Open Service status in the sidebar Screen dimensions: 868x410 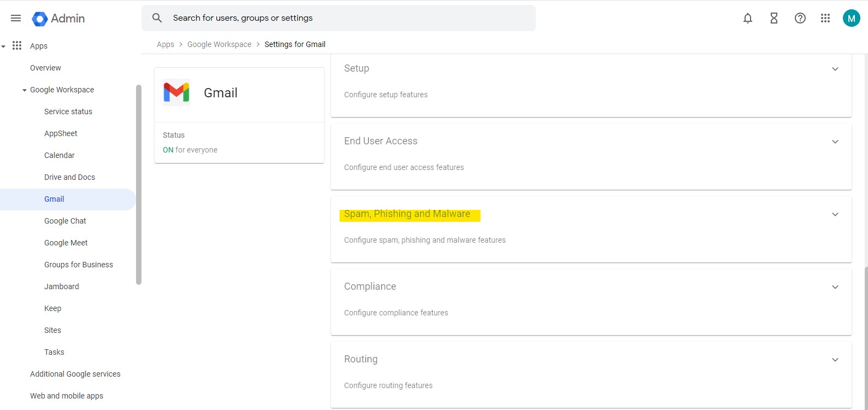[x=68, y=112]
